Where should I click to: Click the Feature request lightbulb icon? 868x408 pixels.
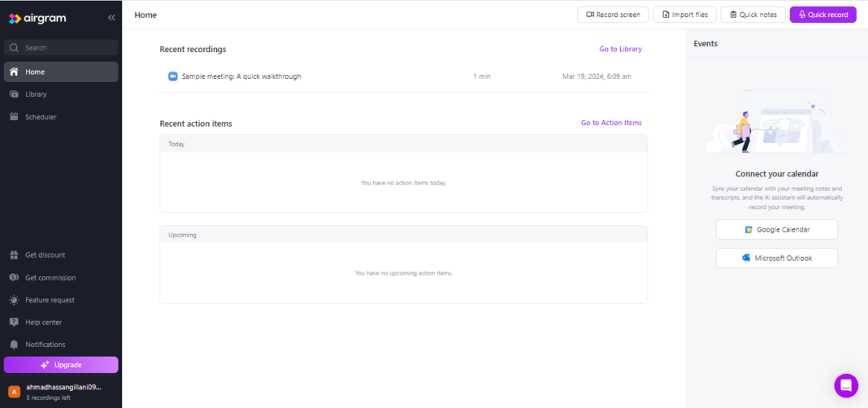pos(14,300)
